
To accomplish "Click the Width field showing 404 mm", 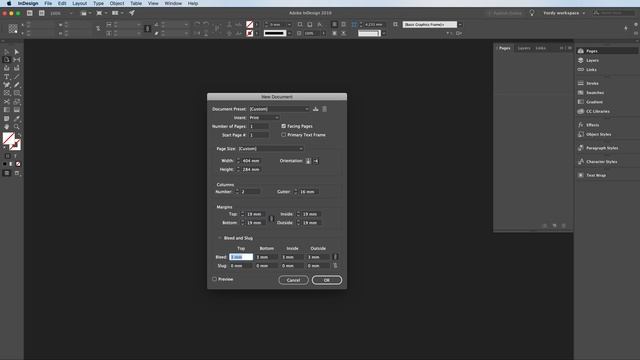I will pyautogui.click(x=251, y=161).
